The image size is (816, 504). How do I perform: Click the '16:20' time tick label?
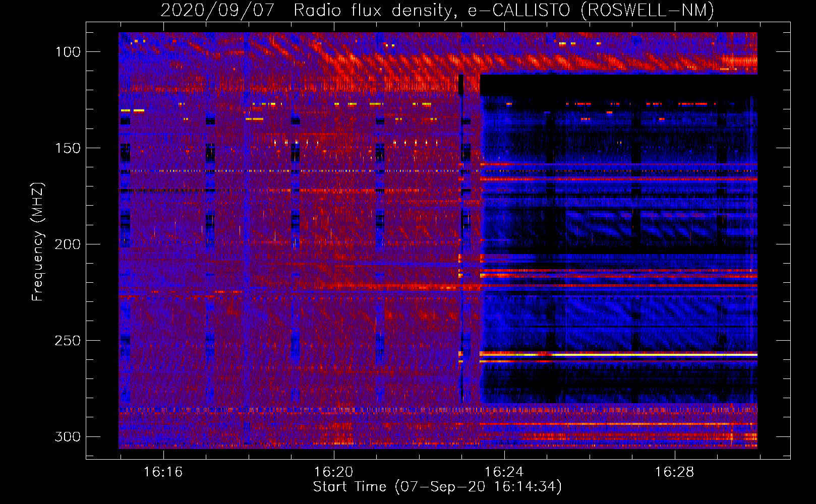333,472
